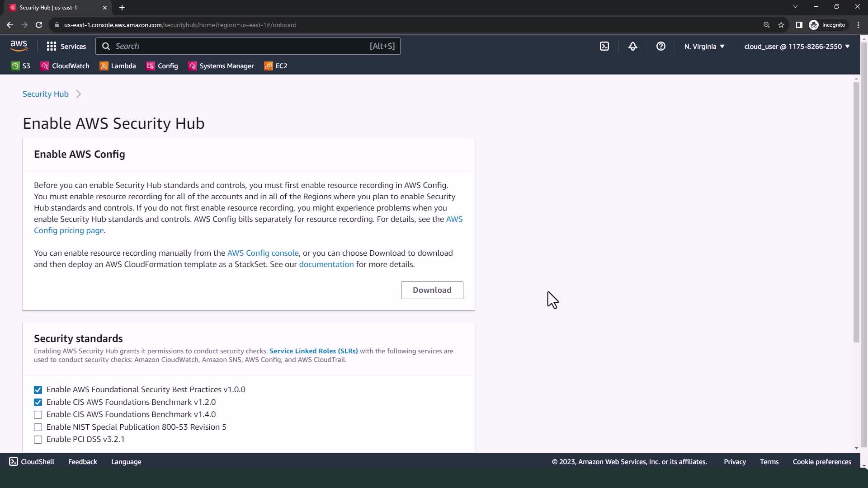Open CloudShell icon in top navigation
Screen dimensions: 868x488
604,46
